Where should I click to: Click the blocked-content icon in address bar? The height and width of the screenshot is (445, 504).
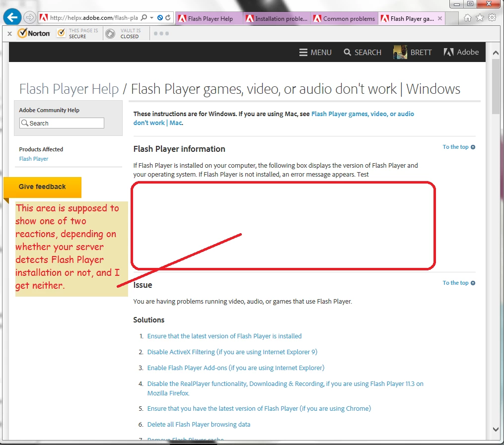160,18
